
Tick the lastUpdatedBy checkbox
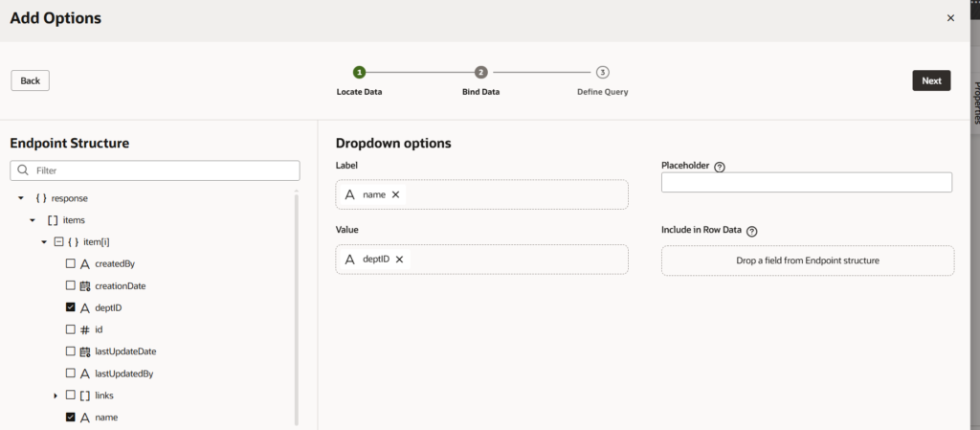(x=70, y=373)
